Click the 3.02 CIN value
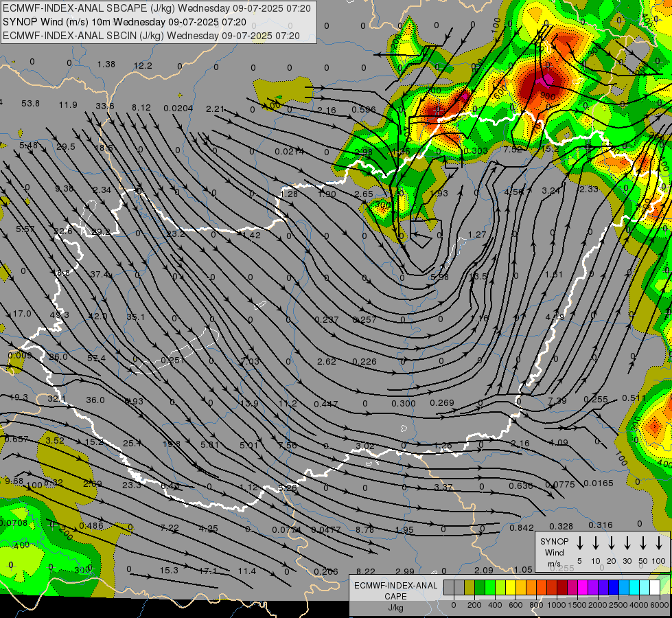The image size is (672, 618). [365, 446]
